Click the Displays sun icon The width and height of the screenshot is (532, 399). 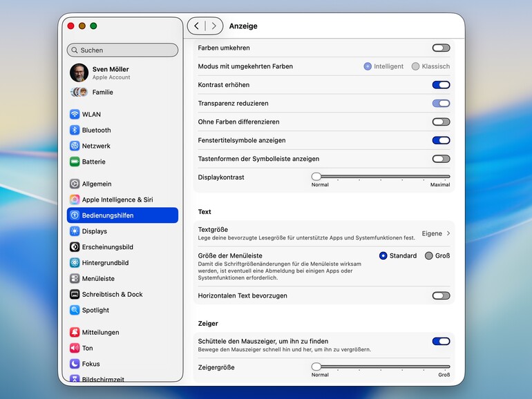coord(75,231)
